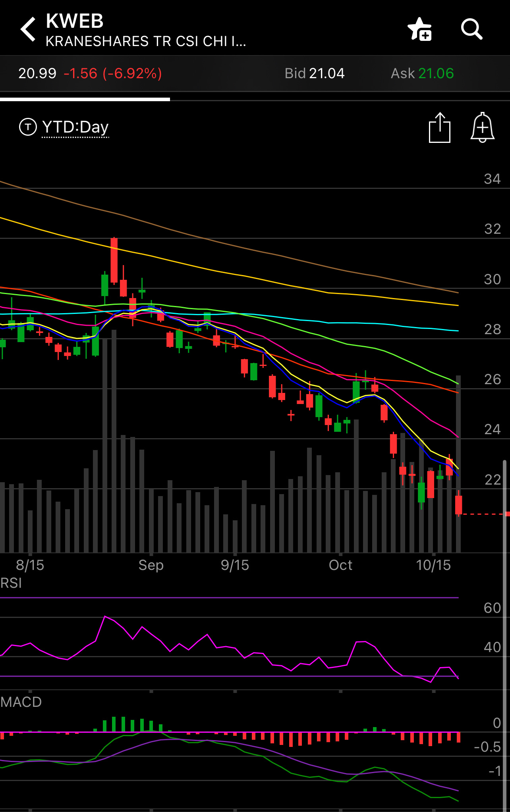Screen dimensions: 510x812
Task: Tap the 26 price axis label
Action: [492, 379]
